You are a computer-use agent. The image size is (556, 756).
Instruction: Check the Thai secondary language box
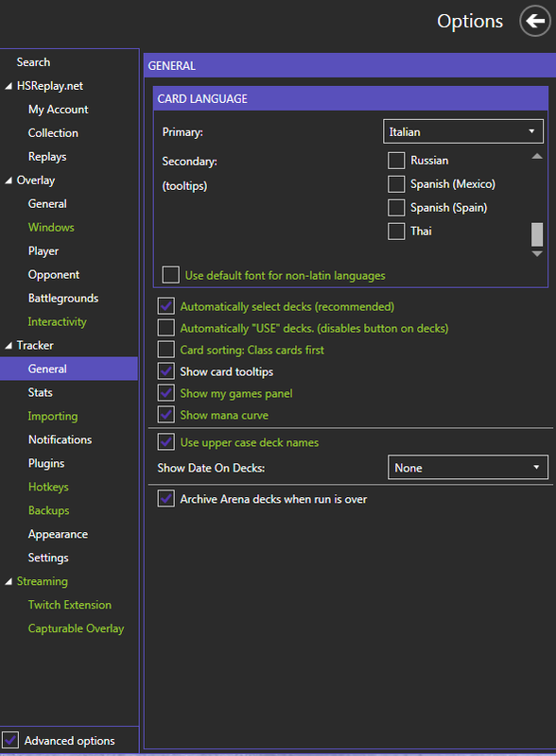point(396,232)
